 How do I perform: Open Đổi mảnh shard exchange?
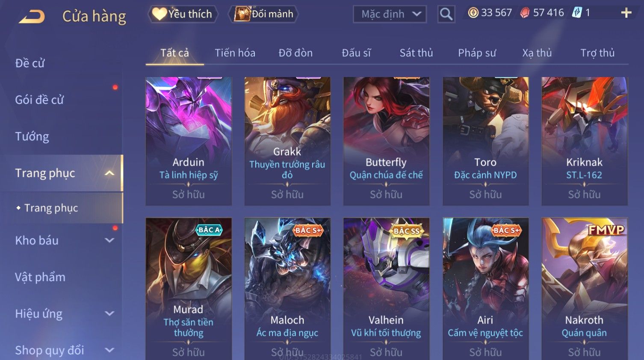[x=263, y=14]
